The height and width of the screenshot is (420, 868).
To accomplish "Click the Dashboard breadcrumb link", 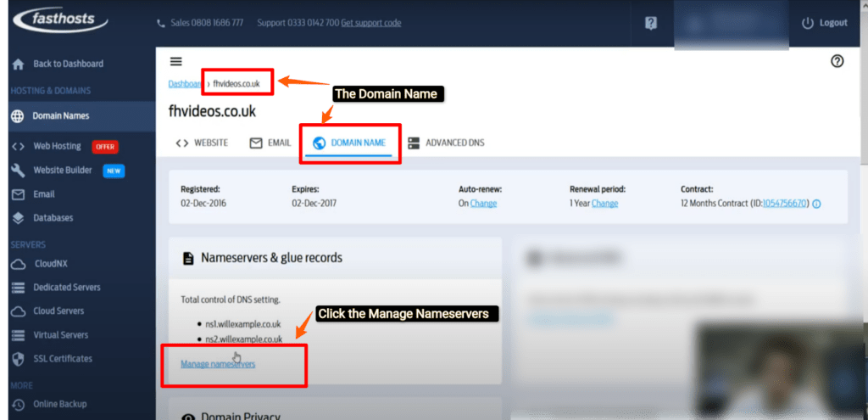I will click(185, 84).
